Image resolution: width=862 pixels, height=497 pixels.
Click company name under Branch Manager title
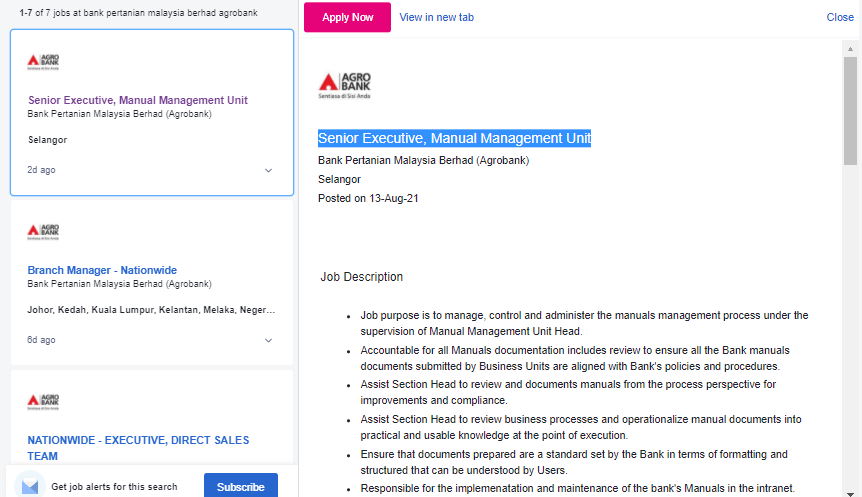[x=119, y=284]
